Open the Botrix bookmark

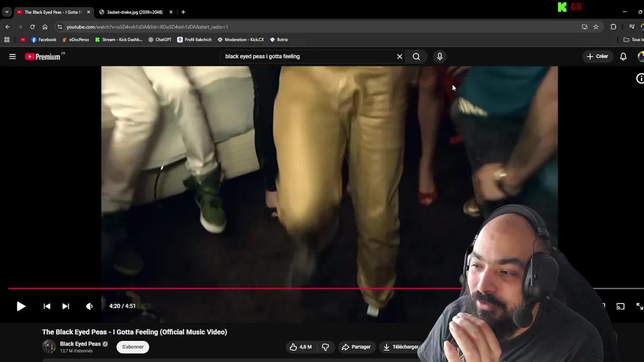pos(279,40)
